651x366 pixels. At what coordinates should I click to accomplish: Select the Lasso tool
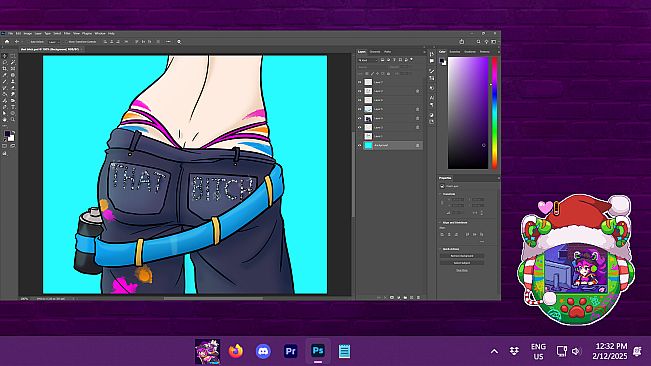(5, 63)
